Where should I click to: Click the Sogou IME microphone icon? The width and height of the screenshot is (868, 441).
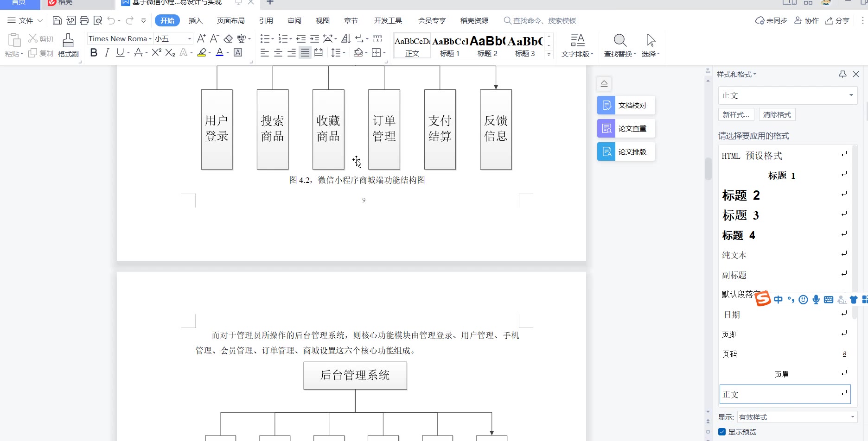pyautogui.click(x=816, y=300)
